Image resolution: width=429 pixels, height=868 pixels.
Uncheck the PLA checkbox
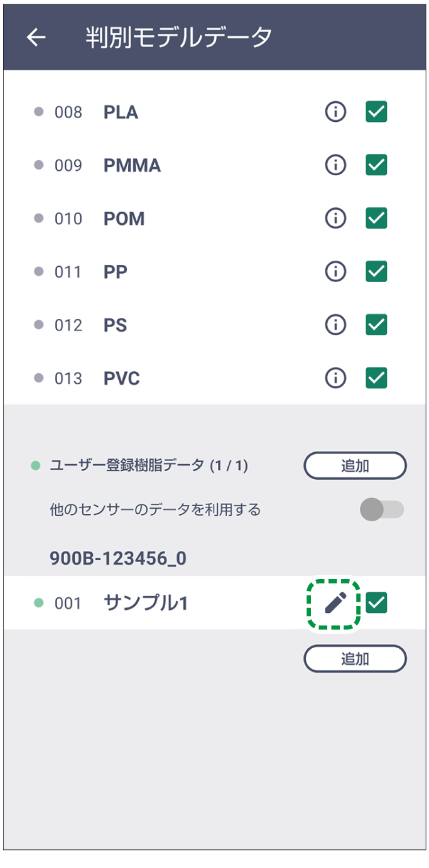(x=376, y=112)
